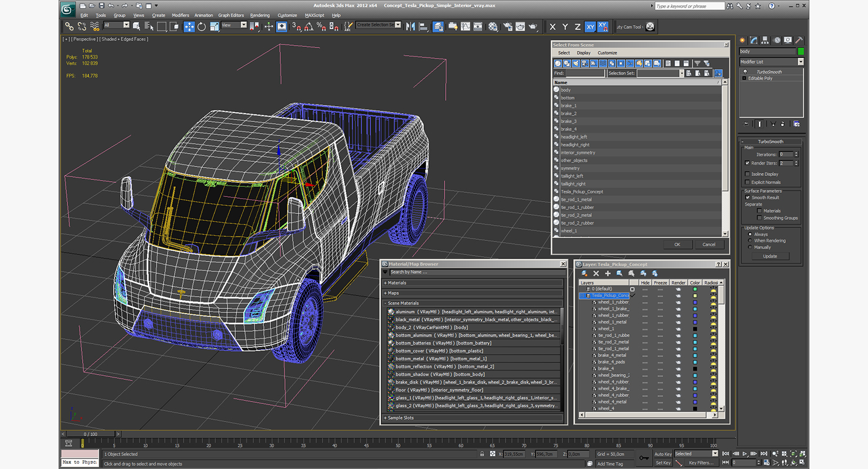Choose the Rectangular Selection Region tool
Screen dimensions: 868x469
161,26
